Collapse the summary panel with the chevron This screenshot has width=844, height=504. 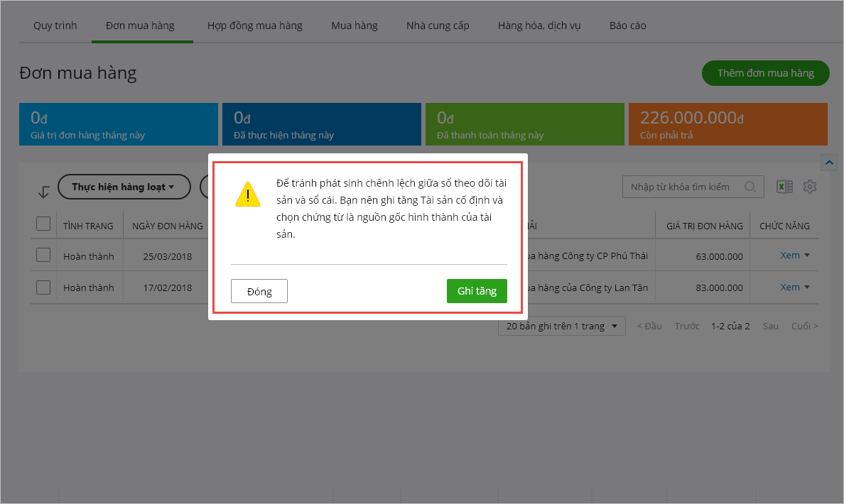(828, 163)
